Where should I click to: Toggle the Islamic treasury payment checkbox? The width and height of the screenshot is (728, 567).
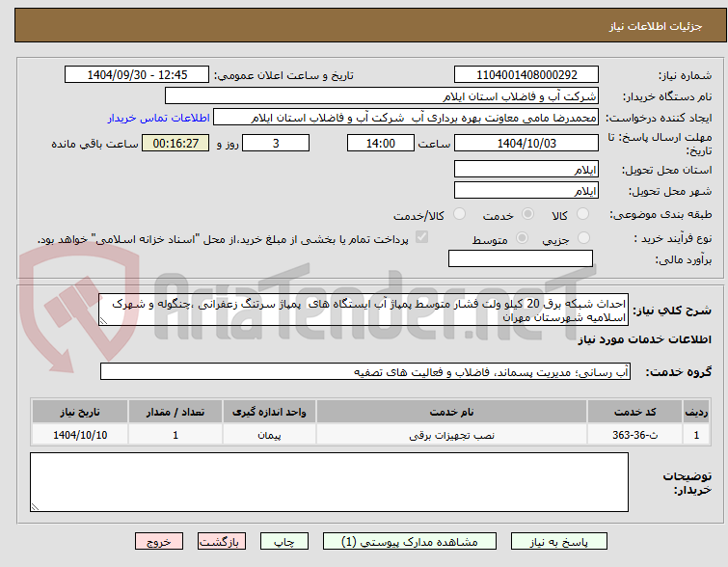click(x=421, y=237)
